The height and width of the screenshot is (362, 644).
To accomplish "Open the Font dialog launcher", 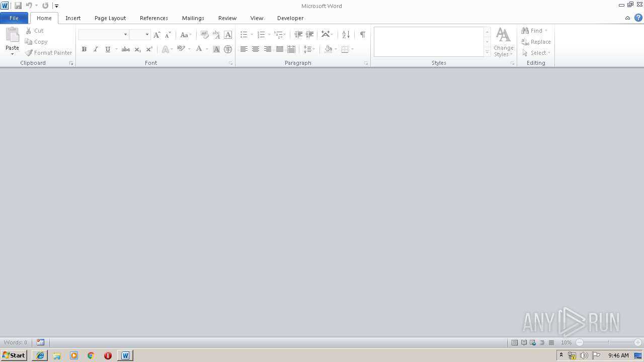I will [x=231, y=63].
